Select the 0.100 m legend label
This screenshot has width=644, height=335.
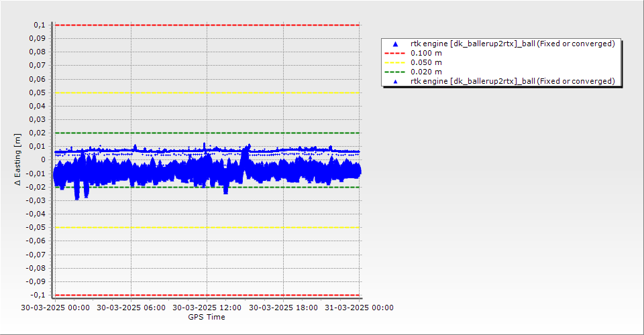click(x=426, y=53)
